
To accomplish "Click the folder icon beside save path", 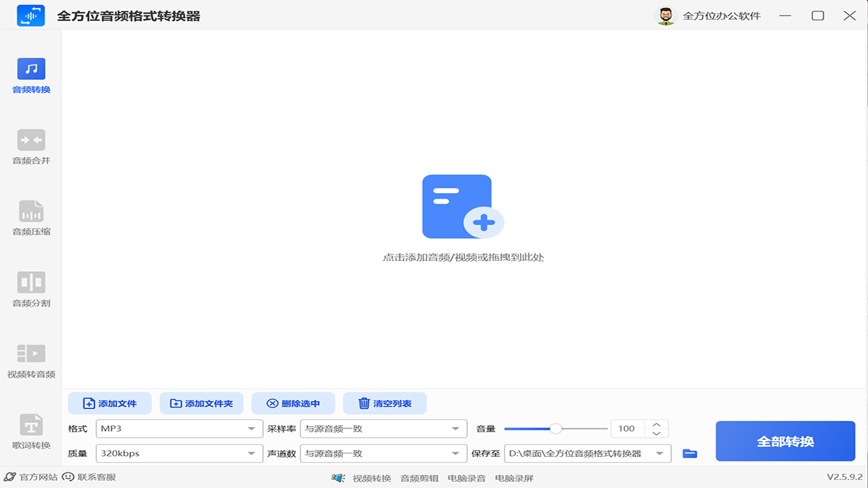I will pyautogui.click(x=690, y=453).
